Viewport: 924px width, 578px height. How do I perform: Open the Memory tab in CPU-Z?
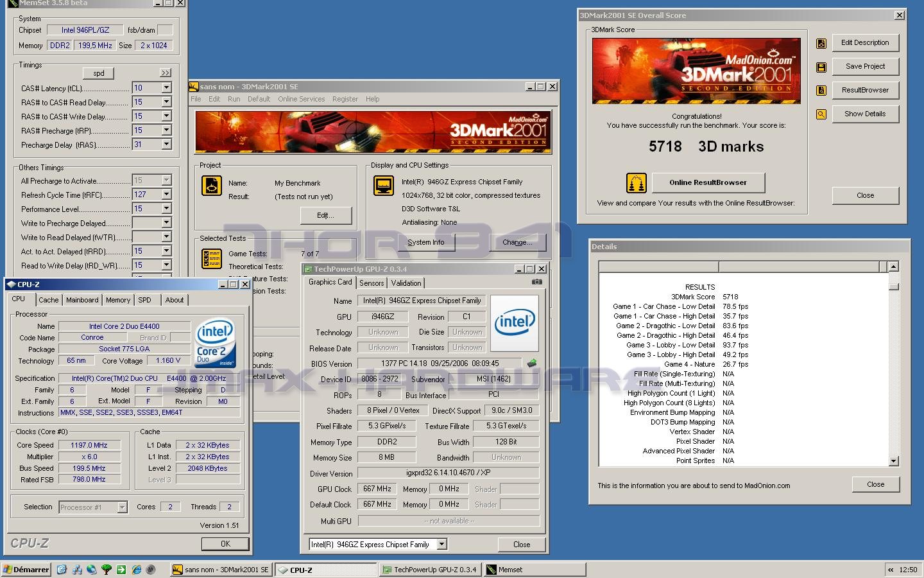(x=118, y=300)
